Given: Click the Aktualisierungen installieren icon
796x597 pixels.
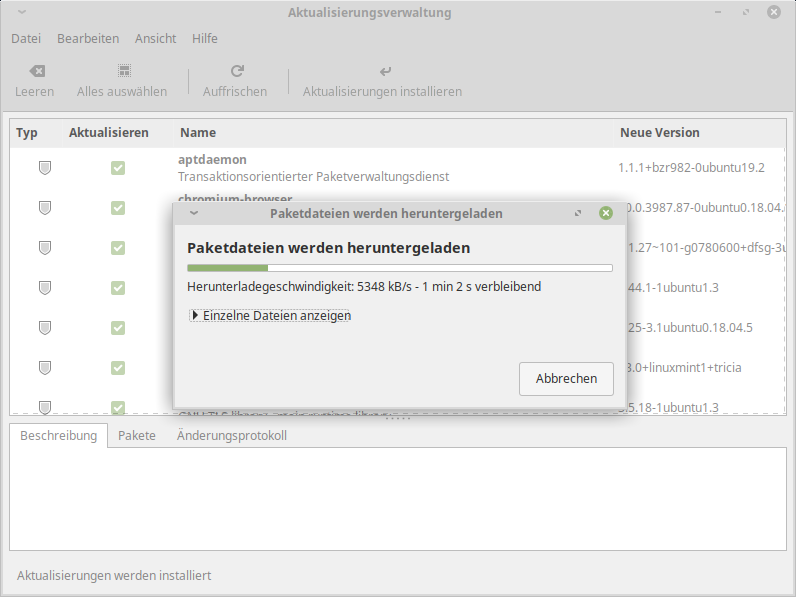Looking at the screenshot, I should (385, 71).
